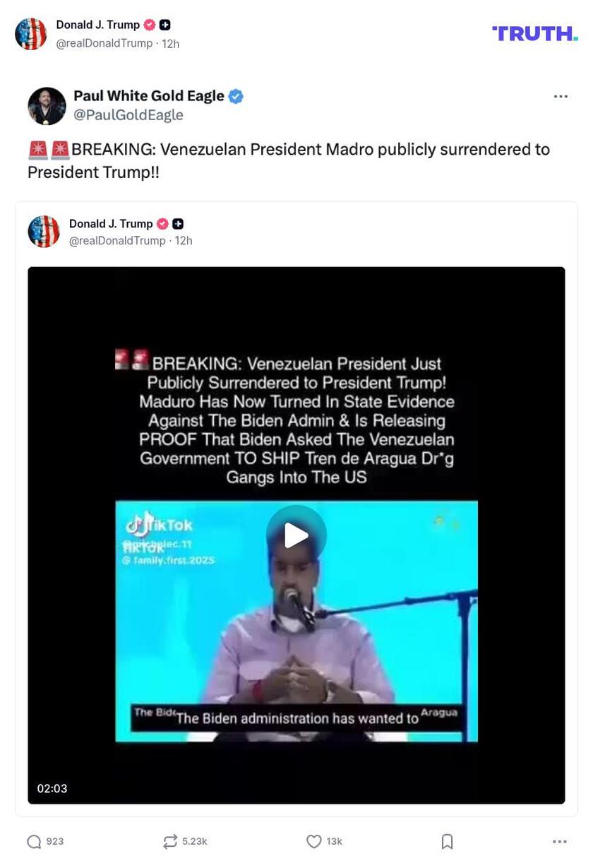Viewport: 593px width, 868px height.
Task: Click the BREAKING Madro surrendered post text
Action: coord(289,160)
